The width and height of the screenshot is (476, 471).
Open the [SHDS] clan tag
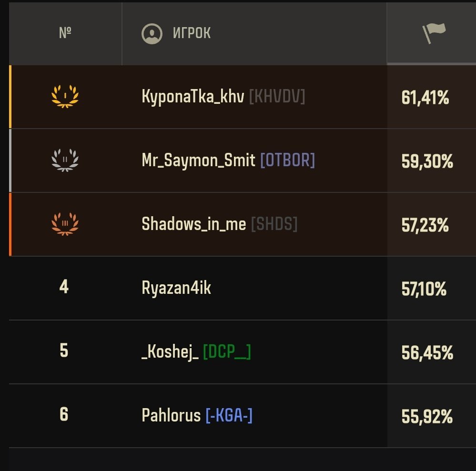274,224
